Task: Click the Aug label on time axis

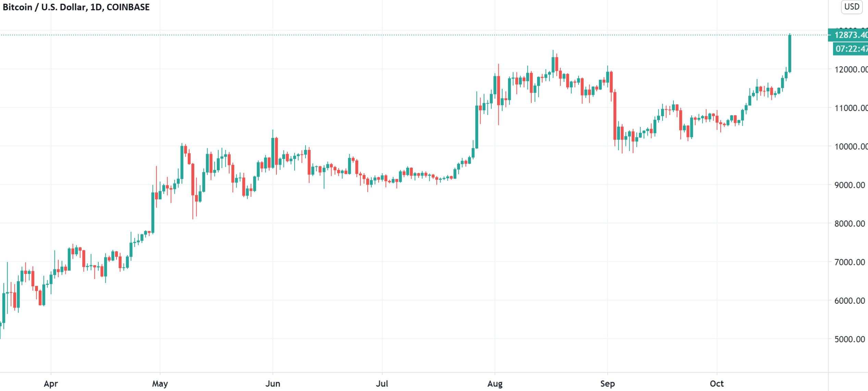Action: point(495,384)
